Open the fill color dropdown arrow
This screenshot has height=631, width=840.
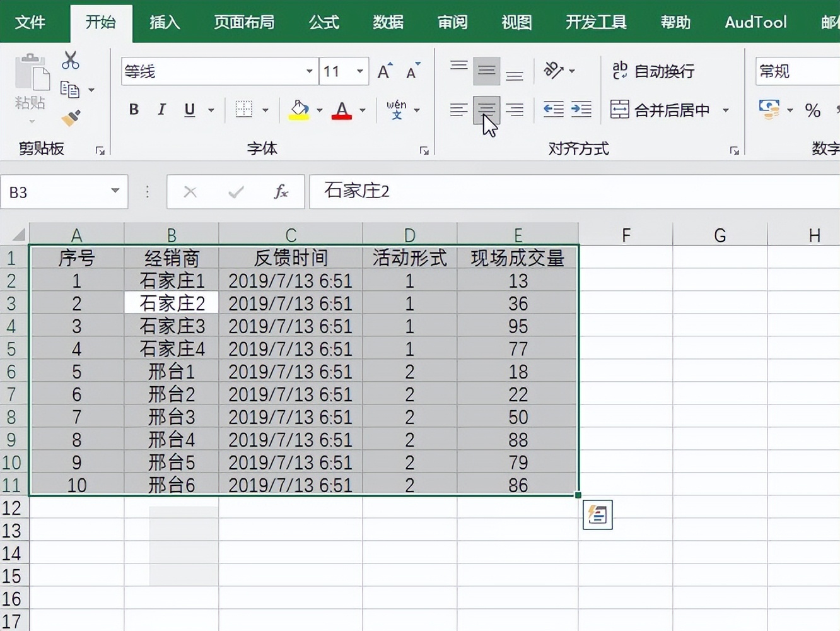point(318,110)
